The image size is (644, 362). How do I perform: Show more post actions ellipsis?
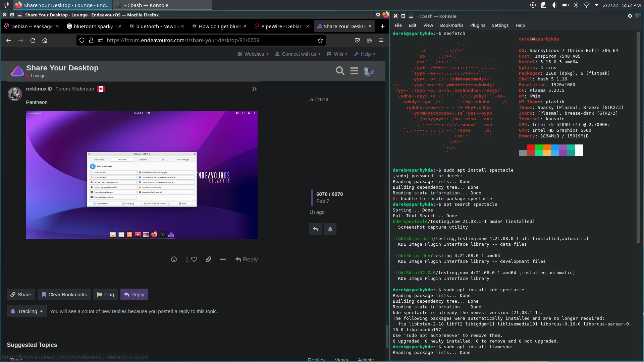pyautogui.click(x=223, y=259)
